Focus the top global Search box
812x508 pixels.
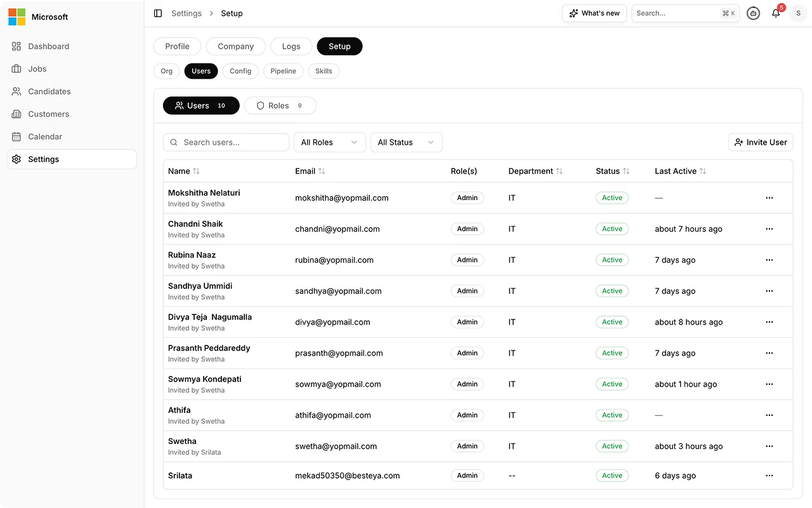tap(686, 13)
